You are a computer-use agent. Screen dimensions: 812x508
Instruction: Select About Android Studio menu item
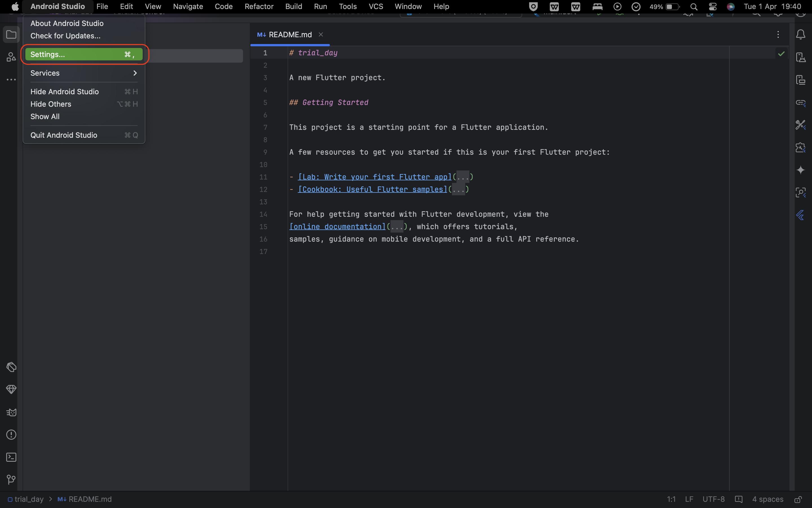84,23
